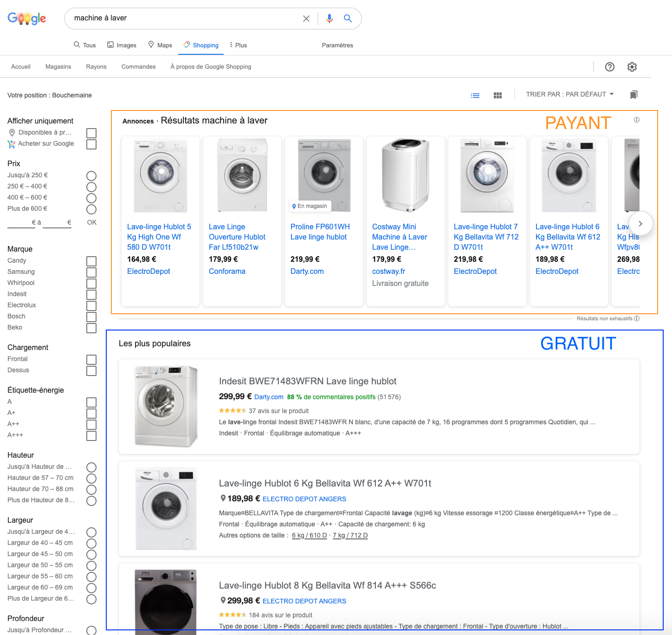Open Lave-linge Hublot 8 Kg Bellavita Wf 814 title
The width and height of the screenshot is (672, 635).
pos(328,585)
